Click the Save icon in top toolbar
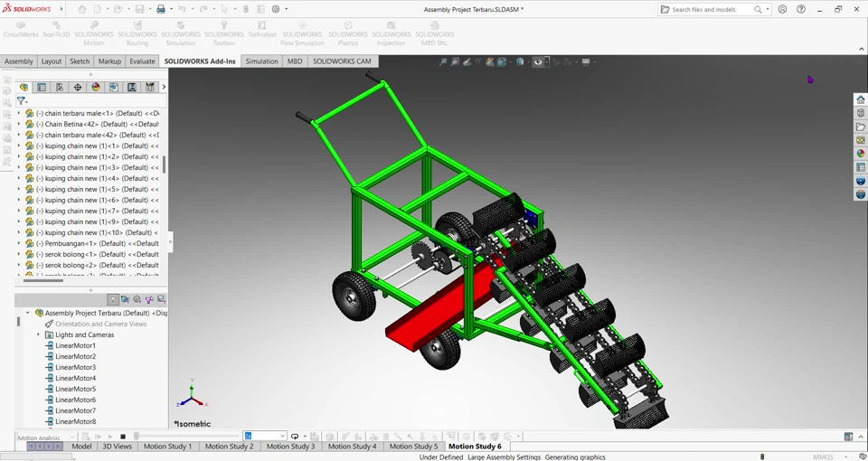Image resolution: width=868 pixels, height=461 pixels. 139,9
